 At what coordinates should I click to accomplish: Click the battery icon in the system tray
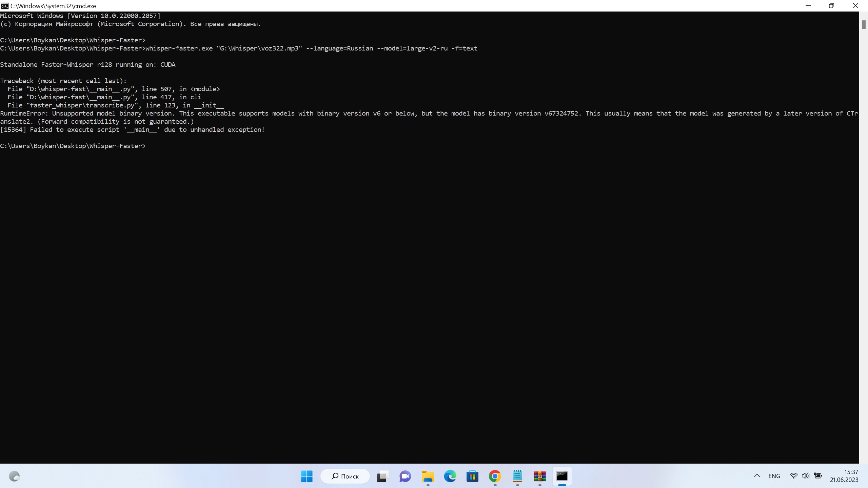click(x=818, y=476)
